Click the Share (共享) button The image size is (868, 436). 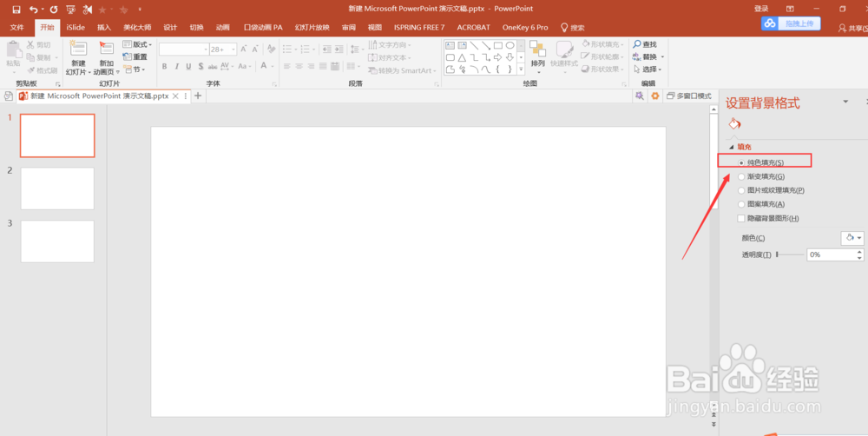(853, 28)
